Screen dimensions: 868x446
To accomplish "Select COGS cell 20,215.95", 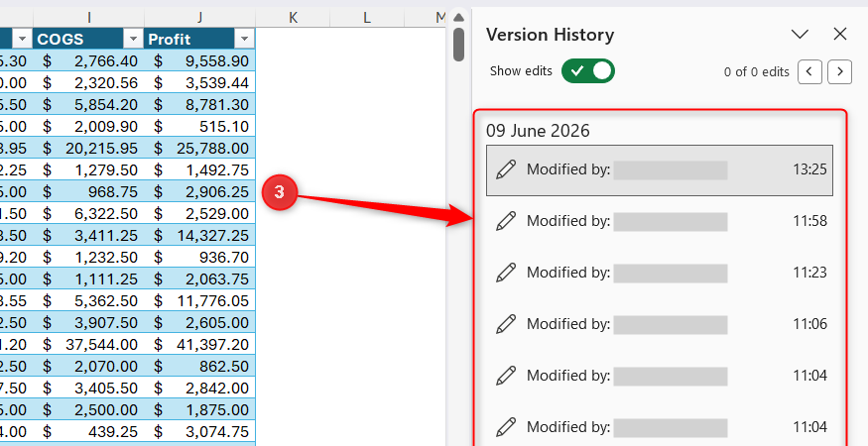I will 88,149.
